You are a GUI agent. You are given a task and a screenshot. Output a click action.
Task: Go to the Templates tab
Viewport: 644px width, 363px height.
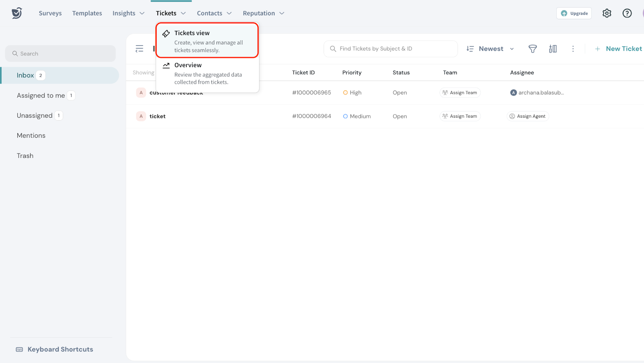pos(87,13)
